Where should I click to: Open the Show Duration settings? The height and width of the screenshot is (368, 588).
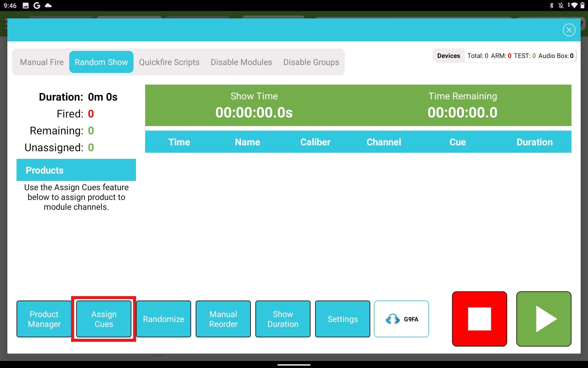283,319
